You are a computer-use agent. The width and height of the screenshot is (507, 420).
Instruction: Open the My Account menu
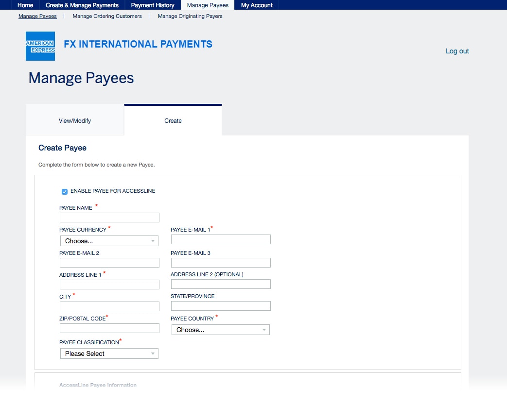(x=256, y=5)
